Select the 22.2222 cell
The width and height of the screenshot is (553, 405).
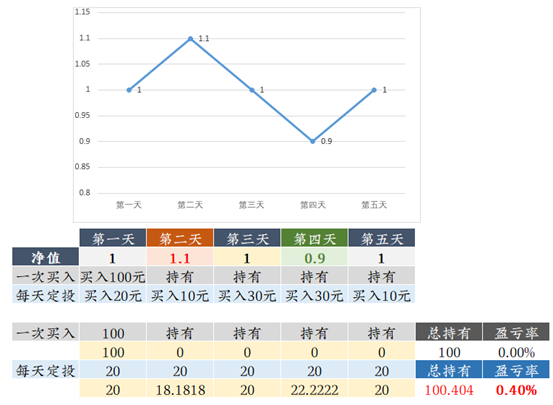314,388
